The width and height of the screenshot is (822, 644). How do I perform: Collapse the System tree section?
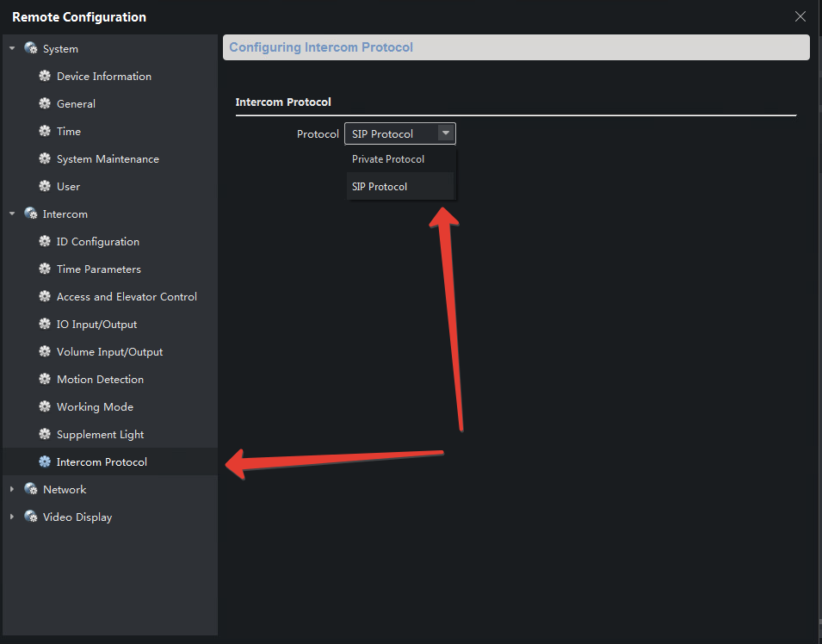(12, 49)
